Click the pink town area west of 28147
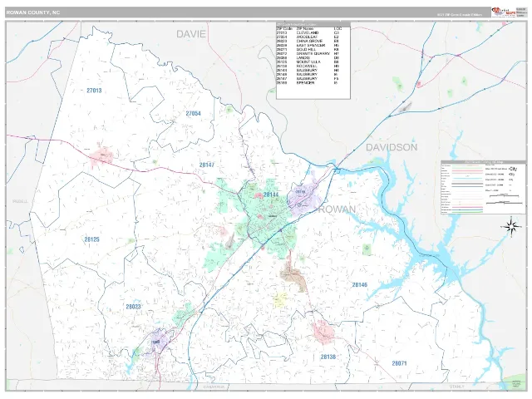 pyautogui.click(x=101, y=157)
